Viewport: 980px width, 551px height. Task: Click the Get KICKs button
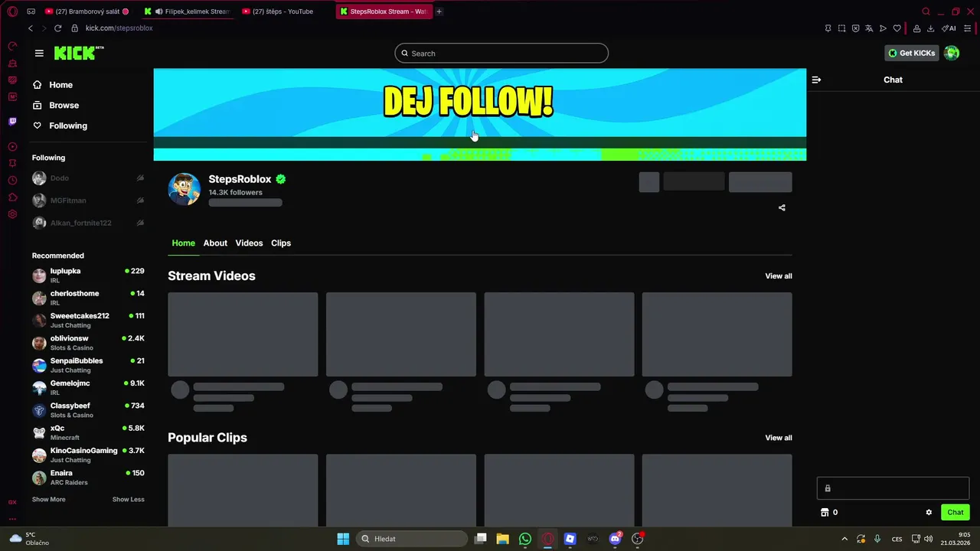click(911, 53)
